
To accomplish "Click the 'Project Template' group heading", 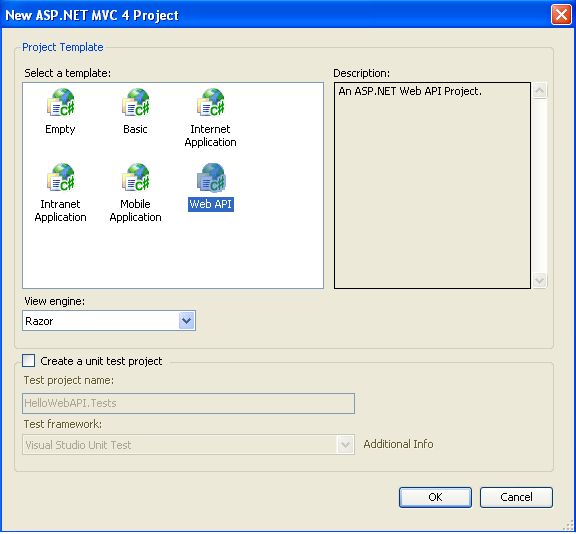I will [63, 47].
